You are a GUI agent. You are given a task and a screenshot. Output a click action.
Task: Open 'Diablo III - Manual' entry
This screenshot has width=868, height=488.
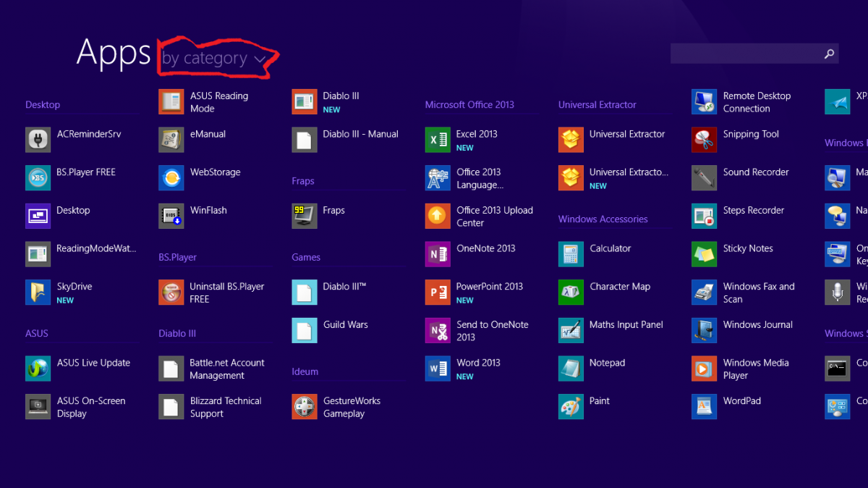coord(346,140)
